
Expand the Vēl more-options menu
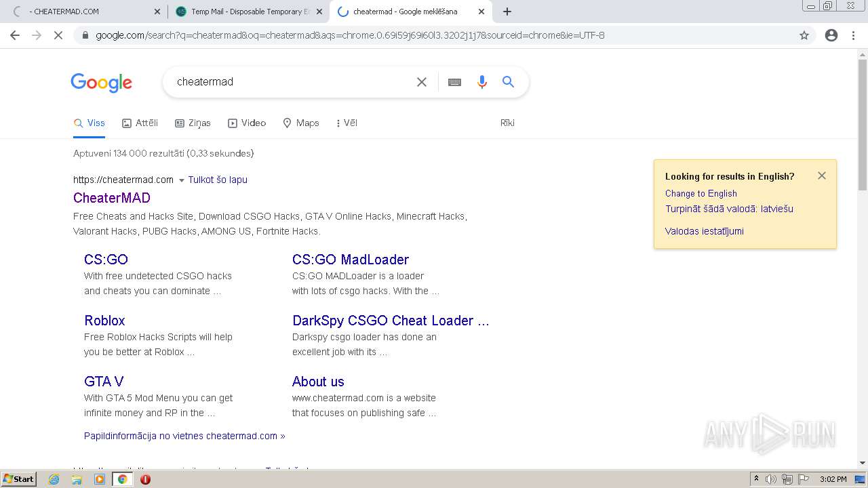tap(347, 123)
